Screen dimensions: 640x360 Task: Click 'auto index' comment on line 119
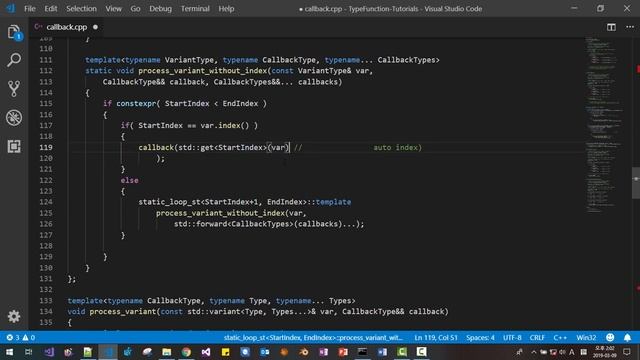click(396, 147)
